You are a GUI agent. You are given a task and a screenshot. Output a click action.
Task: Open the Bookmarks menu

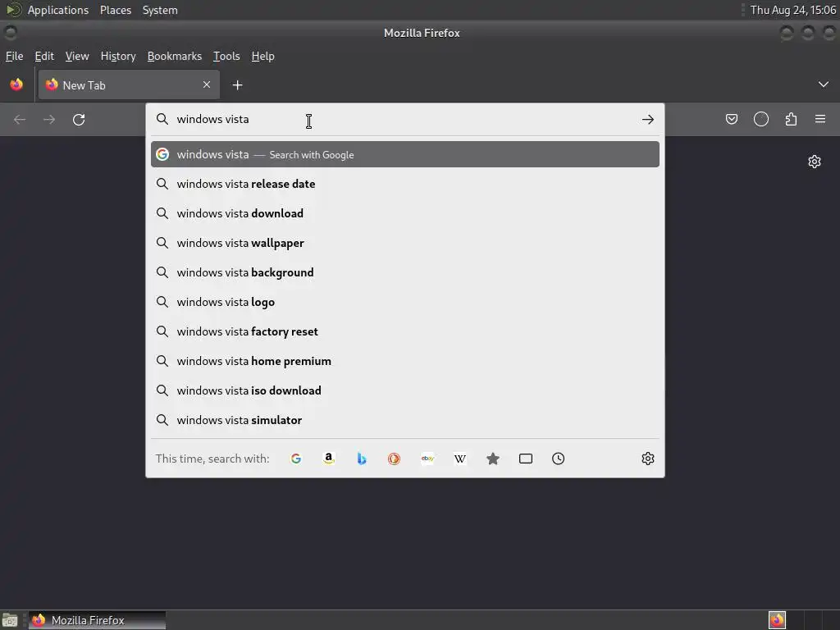click(x=175, y=57)
